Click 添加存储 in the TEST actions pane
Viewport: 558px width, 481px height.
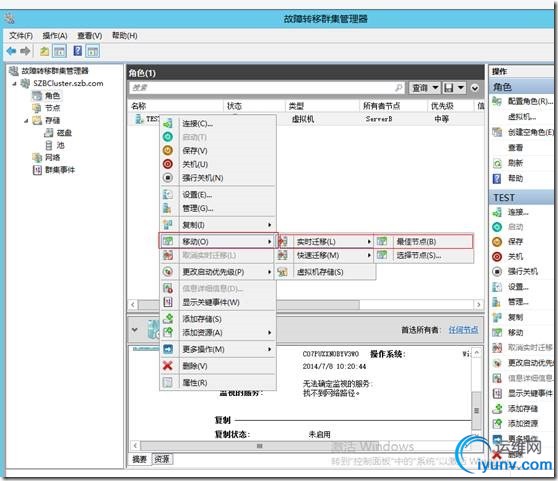coord(522,408)
